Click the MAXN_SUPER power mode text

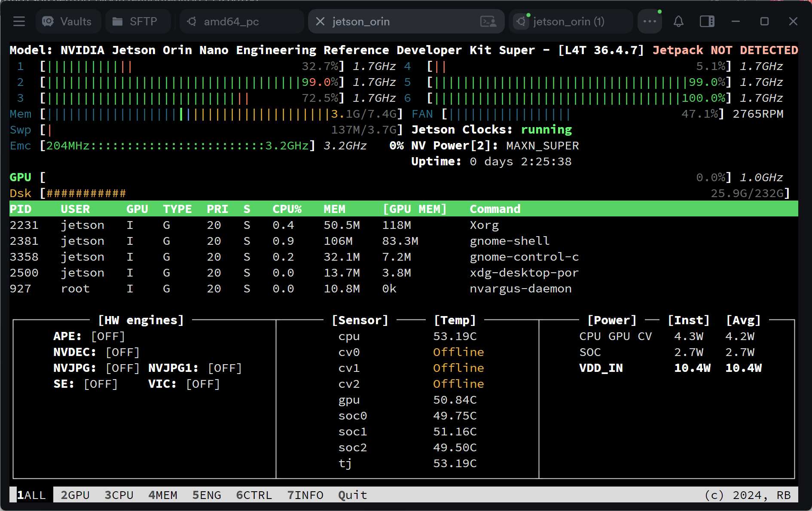tap(542, 146)
